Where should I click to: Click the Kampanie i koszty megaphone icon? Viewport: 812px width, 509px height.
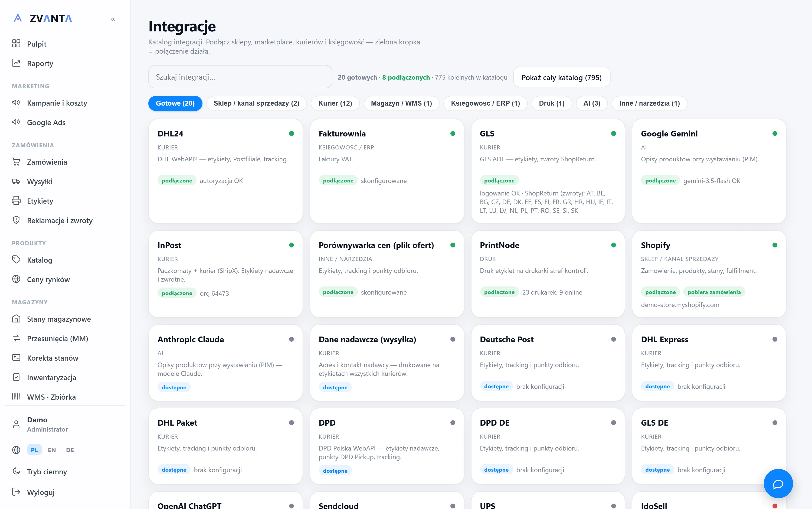pos(16,102)
